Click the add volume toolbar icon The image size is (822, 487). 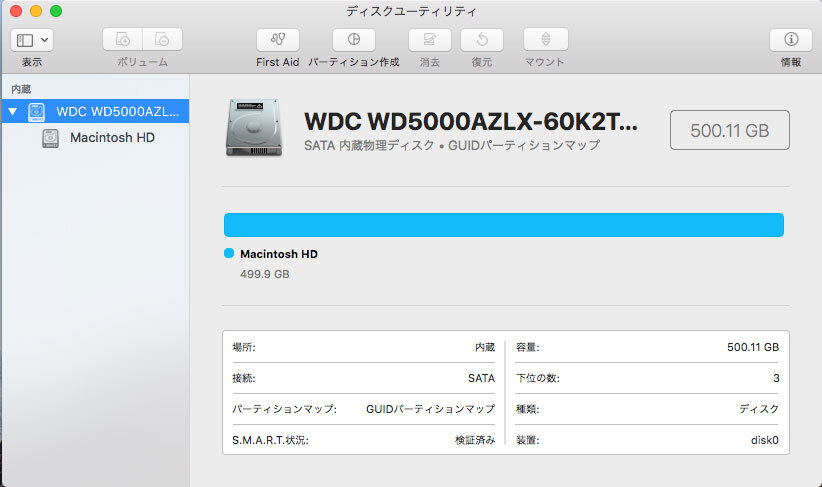(122, 39)
